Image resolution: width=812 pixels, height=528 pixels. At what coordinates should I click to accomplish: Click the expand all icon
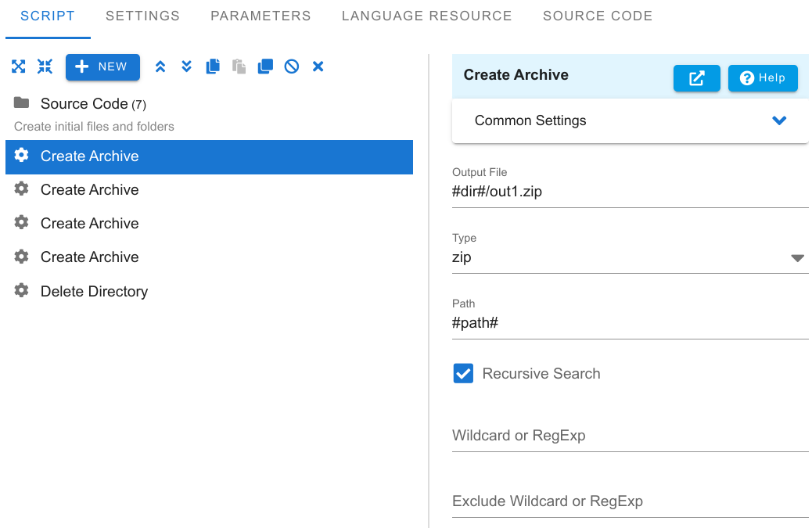point(19,66)
